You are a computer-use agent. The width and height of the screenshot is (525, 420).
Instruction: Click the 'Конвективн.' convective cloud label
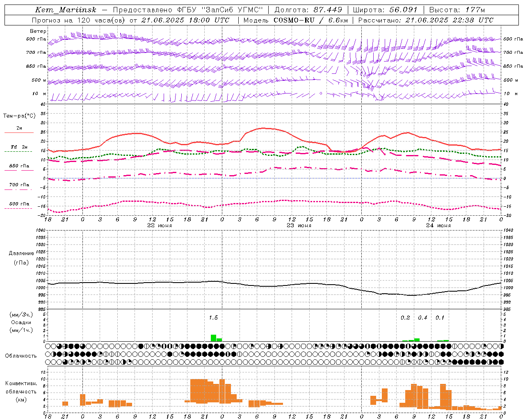pyautogui.click(x=21, y=383)
